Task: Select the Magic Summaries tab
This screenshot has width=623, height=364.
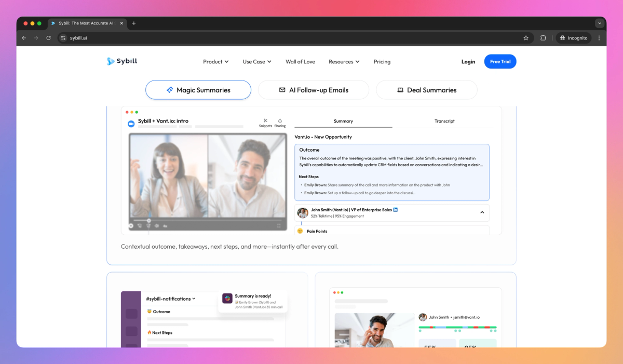Action: click(198, 90)
